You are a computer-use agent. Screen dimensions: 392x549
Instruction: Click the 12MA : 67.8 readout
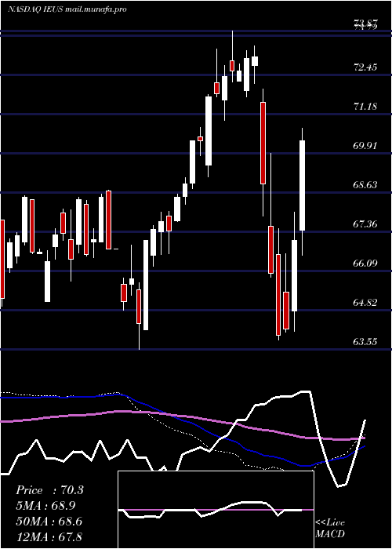[49, 536]
